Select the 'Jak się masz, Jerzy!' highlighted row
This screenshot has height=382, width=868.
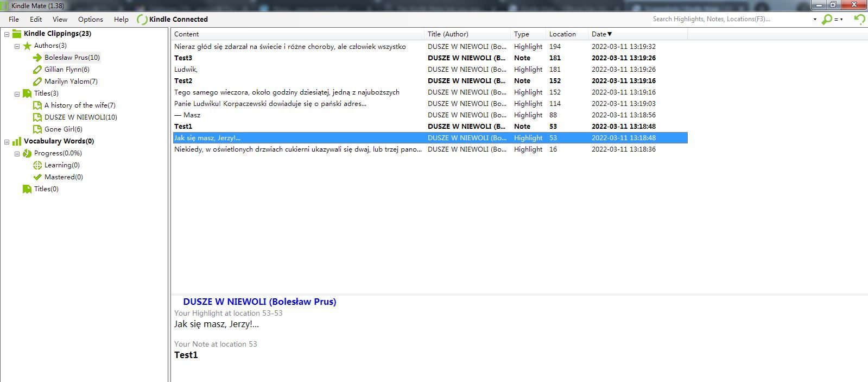pos(430,138)
